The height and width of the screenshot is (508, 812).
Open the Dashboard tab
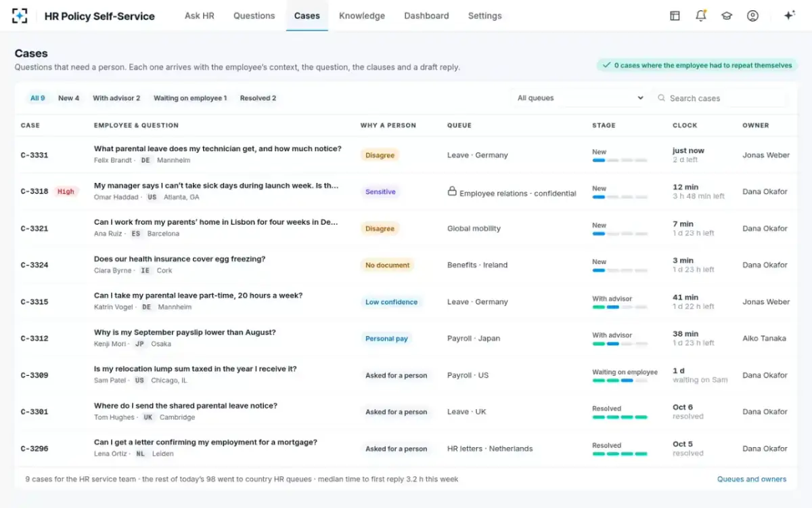(x=426, y=16)
